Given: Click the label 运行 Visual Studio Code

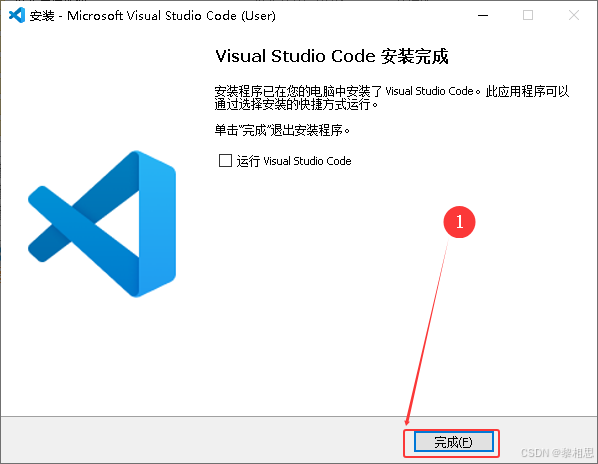Looking at the screenshot, I should pos(294,161).
